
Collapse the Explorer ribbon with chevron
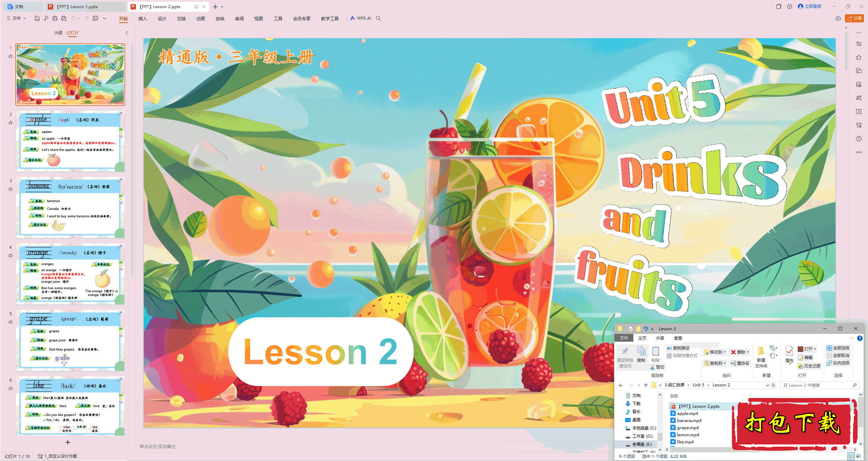tap(852, 338)
